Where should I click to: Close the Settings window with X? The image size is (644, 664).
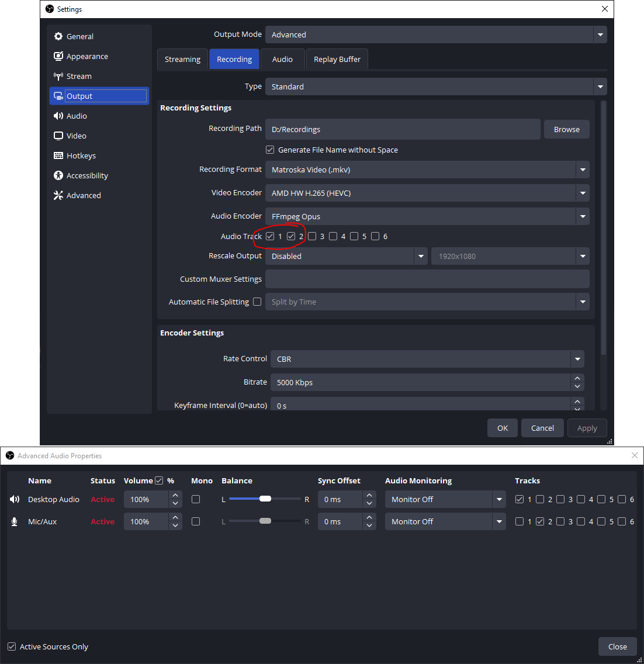coord(605,9)
